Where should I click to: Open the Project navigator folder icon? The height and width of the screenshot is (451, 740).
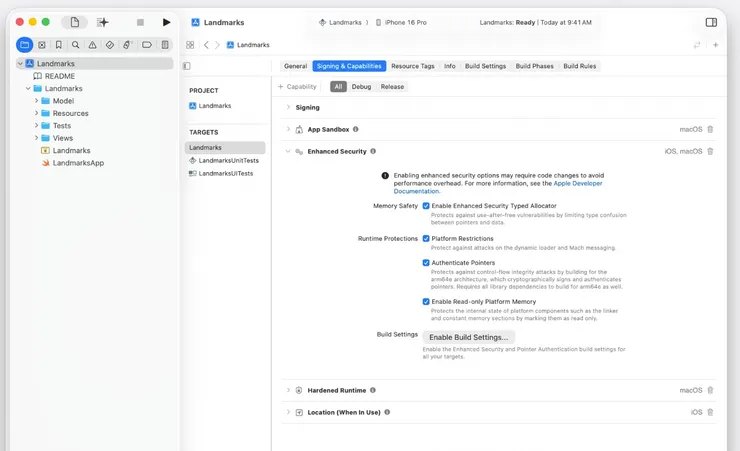coord(25,45)
